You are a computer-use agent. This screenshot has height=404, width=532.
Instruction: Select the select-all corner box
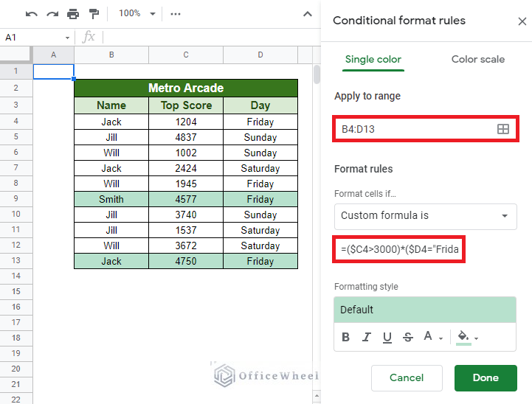click(15, 55)
